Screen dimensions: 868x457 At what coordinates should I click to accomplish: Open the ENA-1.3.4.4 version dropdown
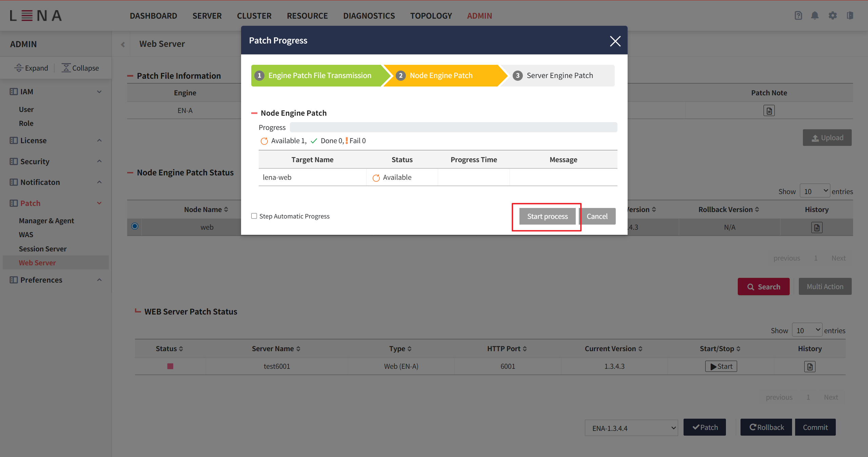click(x=631, y=428)
